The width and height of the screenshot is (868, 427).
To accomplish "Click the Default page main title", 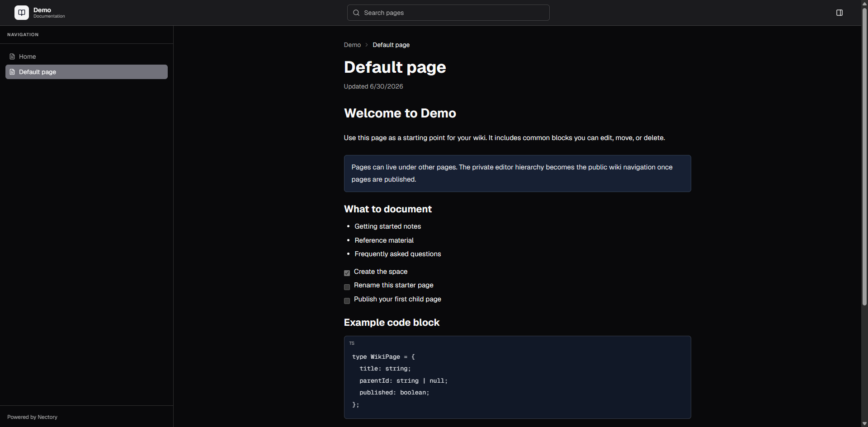I will point(395,67).
